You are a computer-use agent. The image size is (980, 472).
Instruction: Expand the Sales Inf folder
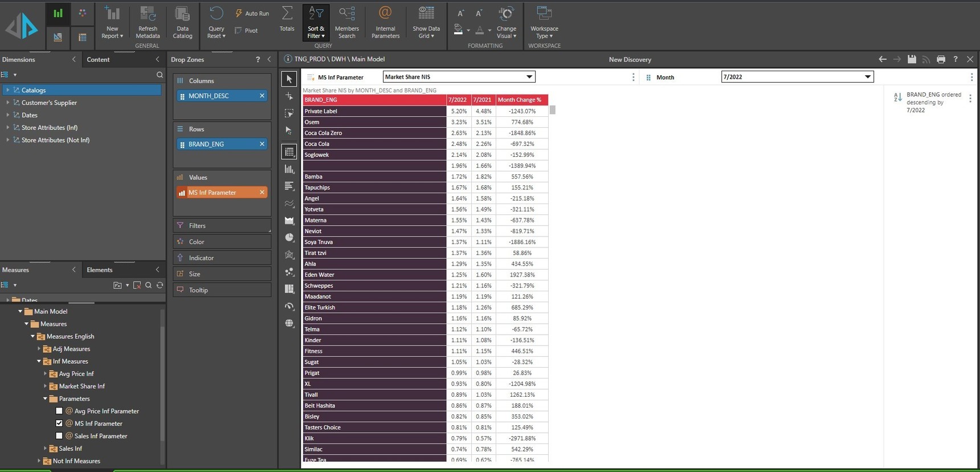[45, 449]
